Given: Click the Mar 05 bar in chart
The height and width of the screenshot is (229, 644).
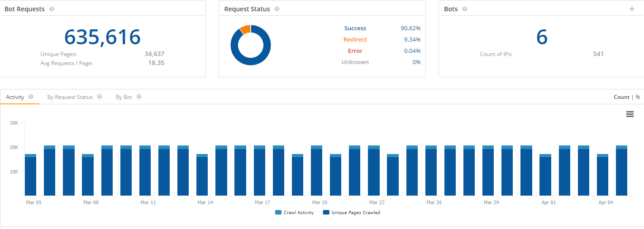Looking at the screenshot, I should (31, 175).
